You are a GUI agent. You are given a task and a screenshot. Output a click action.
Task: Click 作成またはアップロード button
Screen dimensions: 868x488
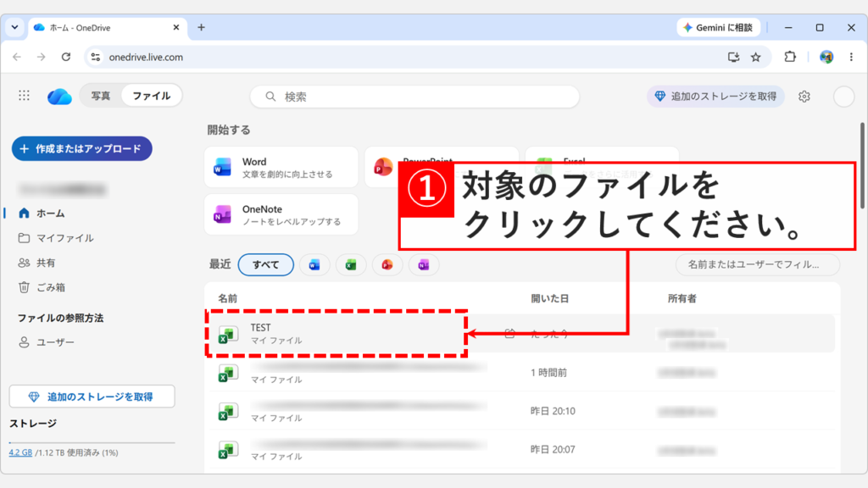click(82, 149)
